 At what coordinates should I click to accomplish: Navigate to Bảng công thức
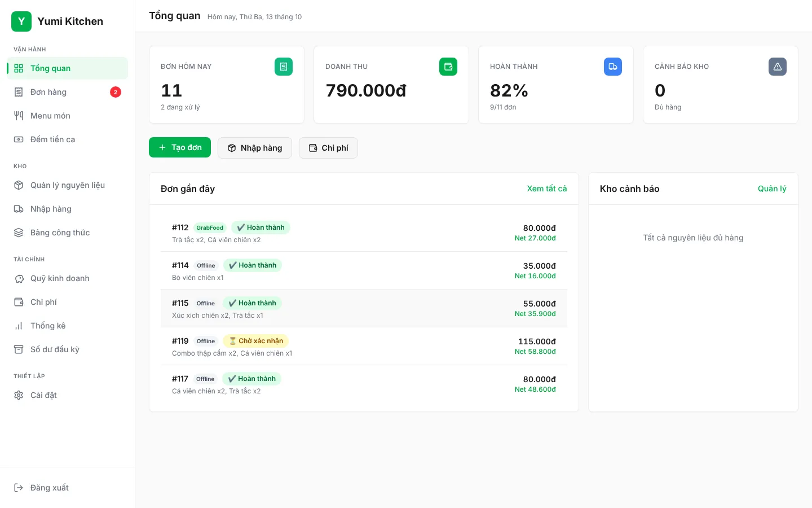[x=68, y=233]
